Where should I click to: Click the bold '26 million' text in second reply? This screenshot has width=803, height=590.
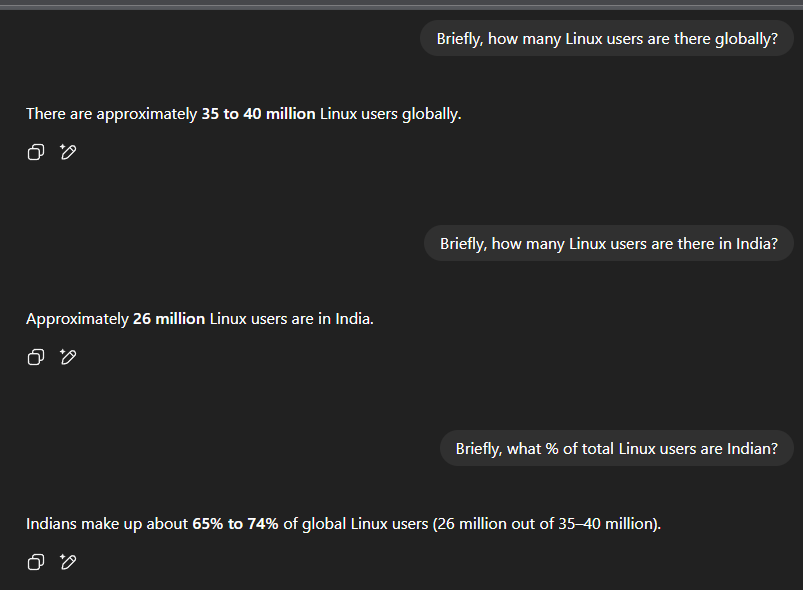click(169, 319)
